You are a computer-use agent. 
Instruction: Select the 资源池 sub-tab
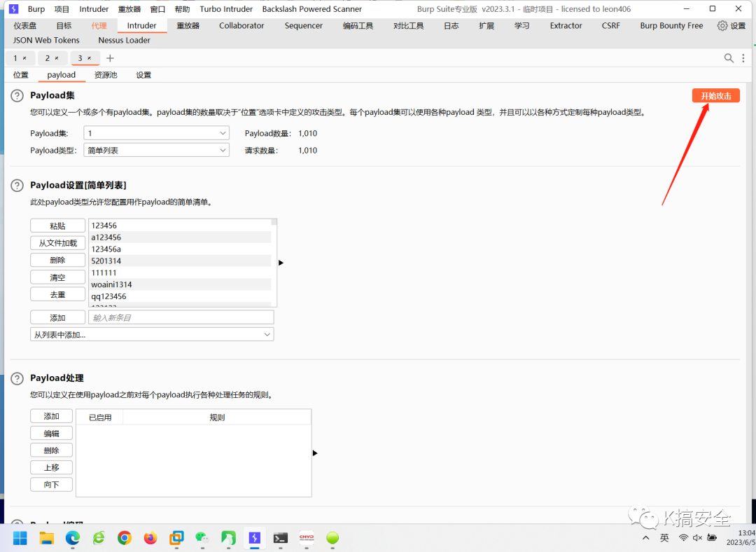click(x=106, y=75)
